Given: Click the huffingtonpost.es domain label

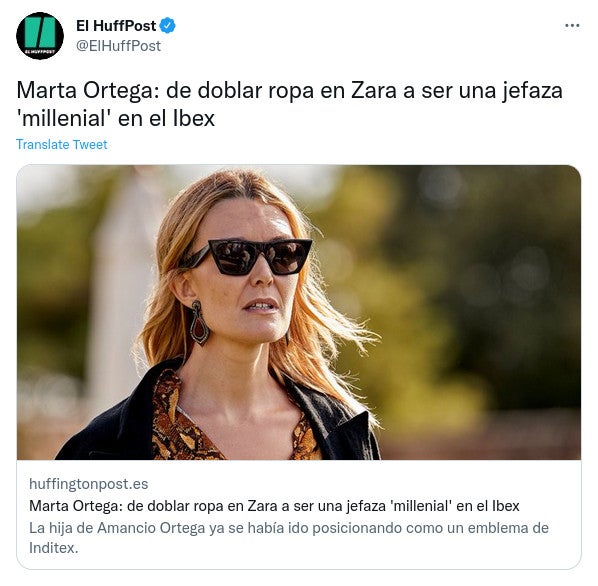Looking at the screenshot, I should tap(88, 484).
